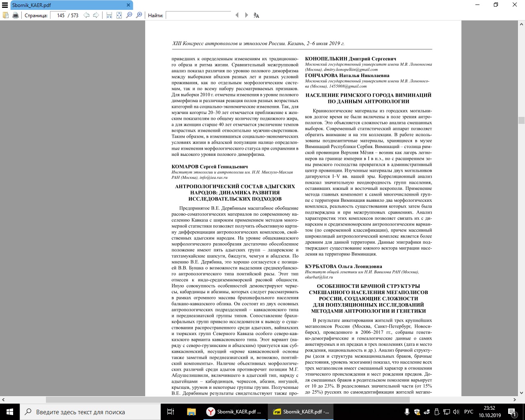This screenshot has width=525, height=420.
Task: Close the Sbornik_KAER.pdf tab
Action: [128, 5]
